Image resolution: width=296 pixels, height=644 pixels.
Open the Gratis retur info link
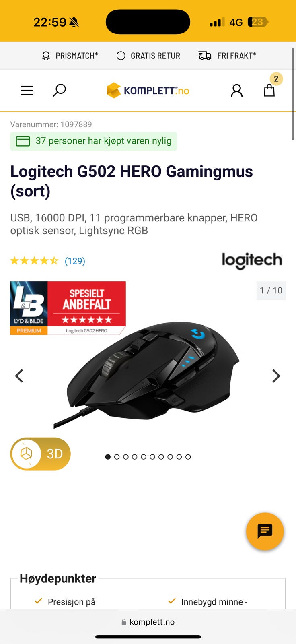[x=148, y=56]
